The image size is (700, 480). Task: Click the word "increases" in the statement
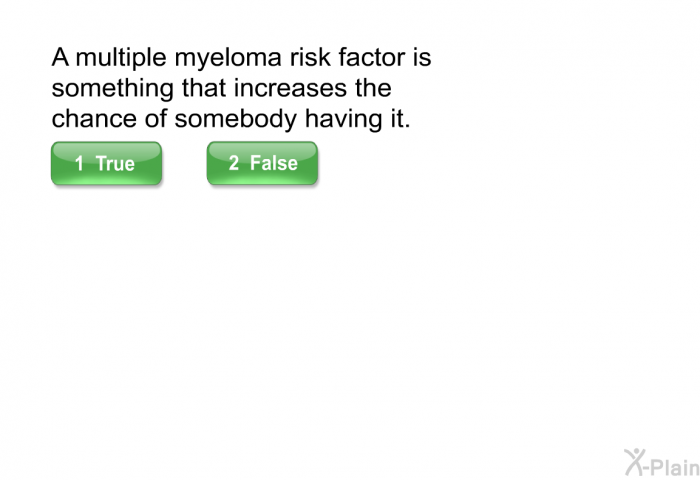(291, 88)
